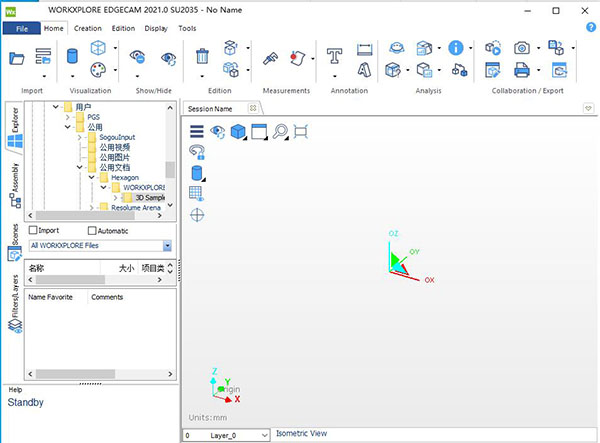This screenshot has height=443, width=600.
Task: Select the Resolume Arena folder
Action: point(136,207)
